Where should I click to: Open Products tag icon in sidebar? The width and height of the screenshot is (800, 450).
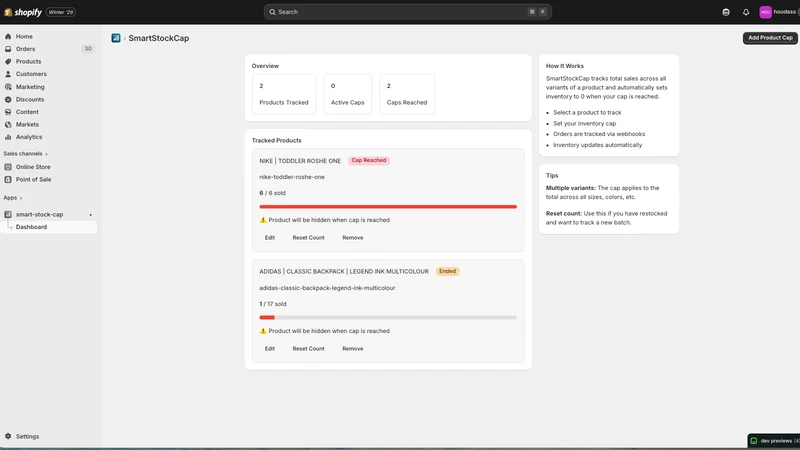click(x=8, y=62)
